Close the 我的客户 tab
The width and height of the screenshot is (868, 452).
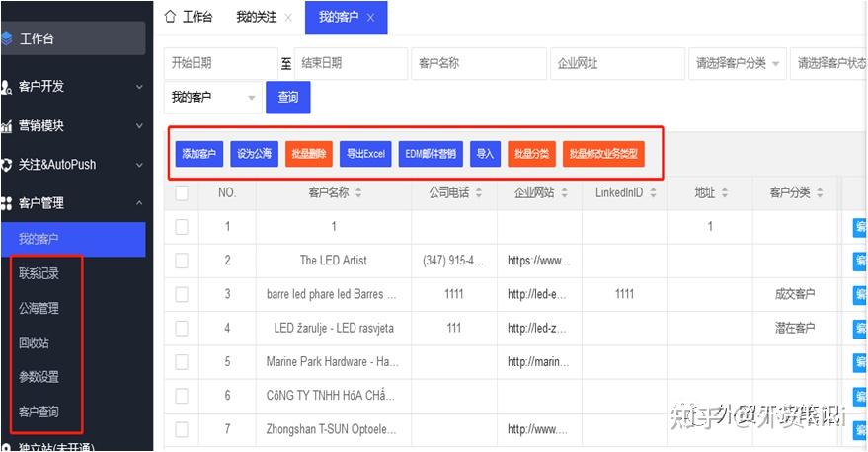point(370,18)
